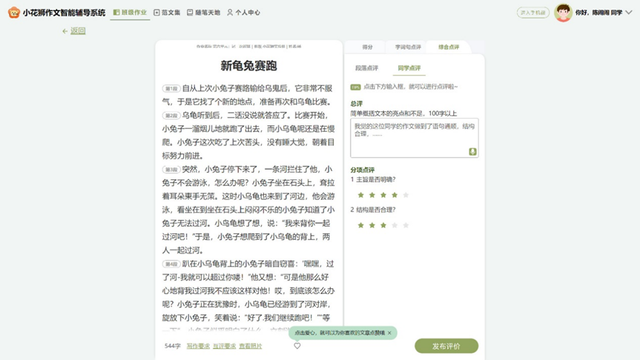640x360 pixels.
Task: Rate 结构是否合理 two stars
Action: point(372,225)
